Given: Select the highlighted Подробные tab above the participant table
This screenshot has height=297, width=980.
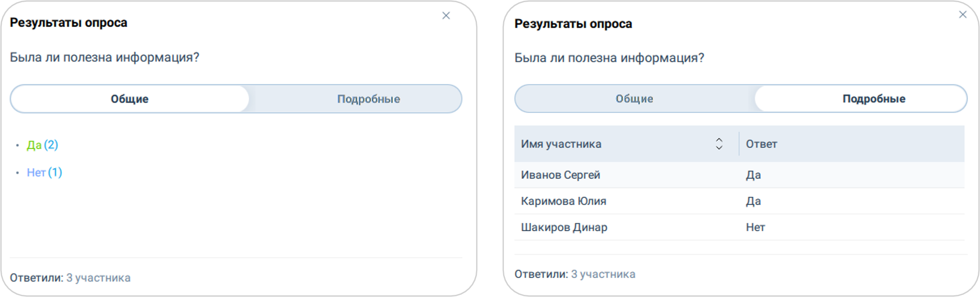Looking at the screenshot, I should coord(874,99).
